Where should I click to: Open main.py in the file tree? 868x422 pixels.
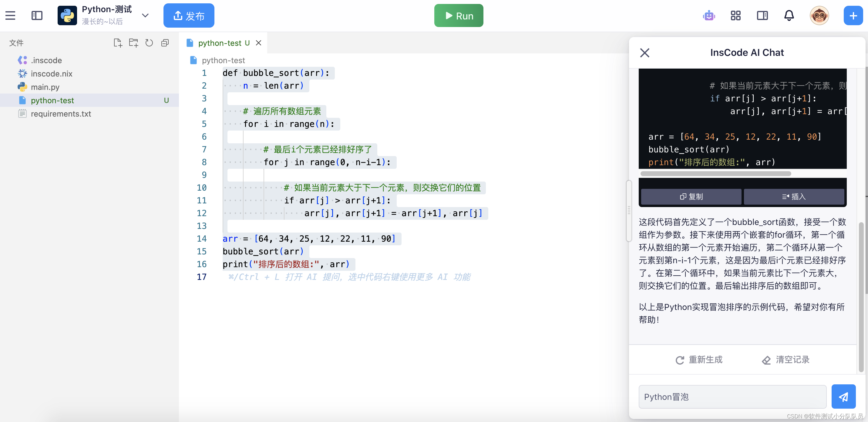[45, 87]
